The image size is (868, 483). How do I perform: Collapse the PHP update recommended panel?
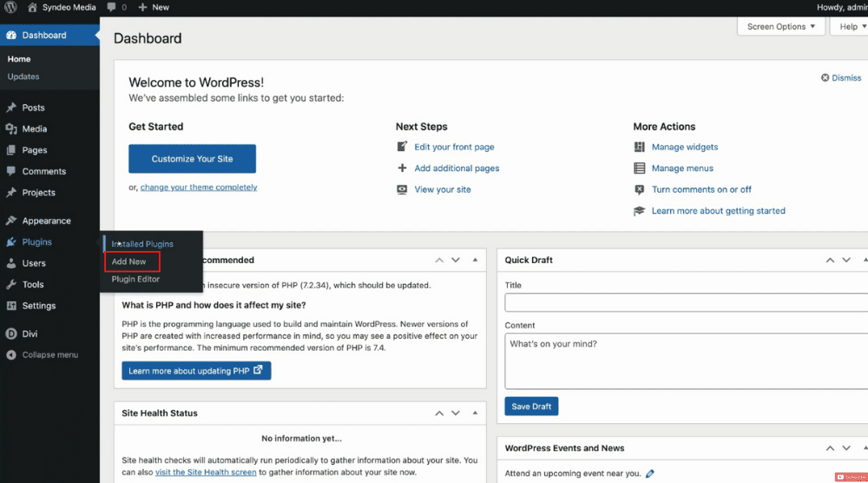click(x=475, y=260)
